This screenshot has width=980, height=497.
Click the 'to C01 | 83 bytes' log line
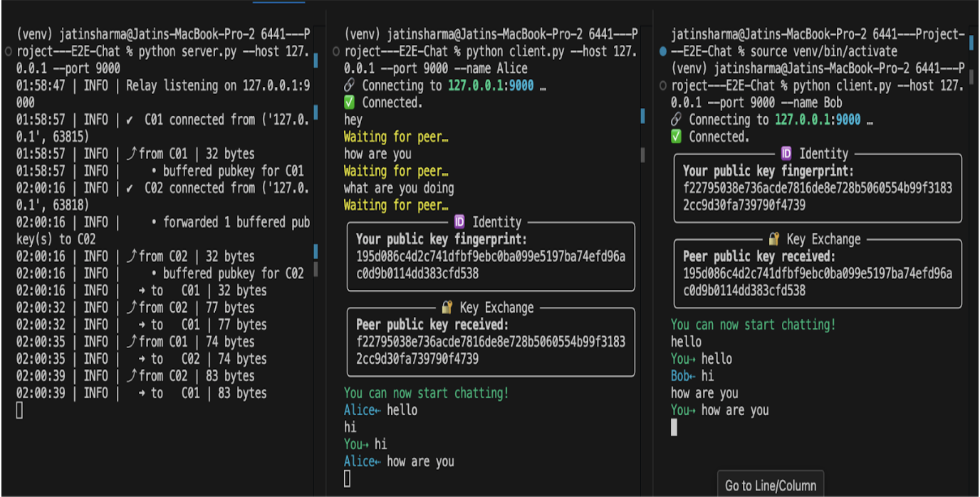coord(142,393)
